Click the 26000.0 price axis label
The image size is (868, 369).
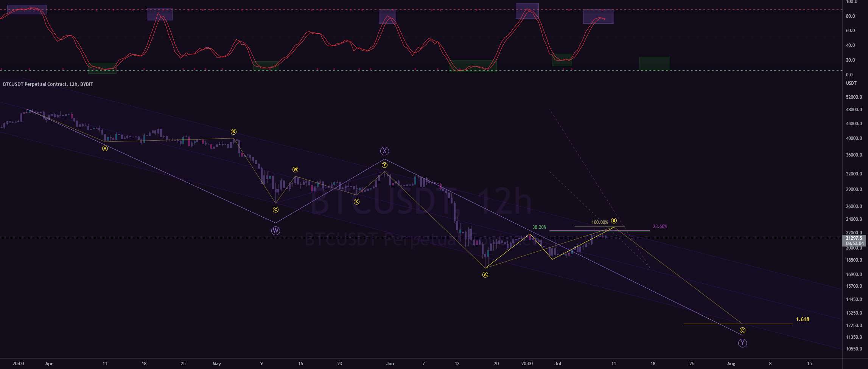(853, 206)
